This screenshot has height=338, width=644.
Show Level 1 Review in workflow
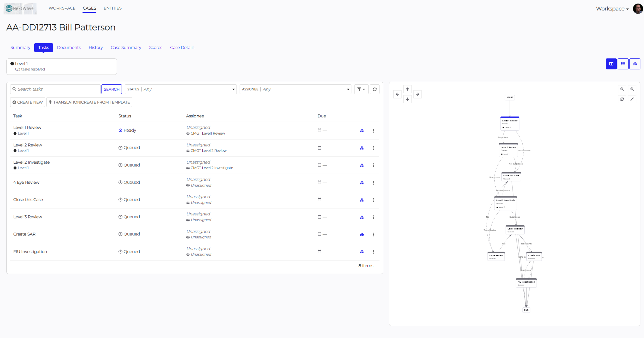(x=362, y=131)
